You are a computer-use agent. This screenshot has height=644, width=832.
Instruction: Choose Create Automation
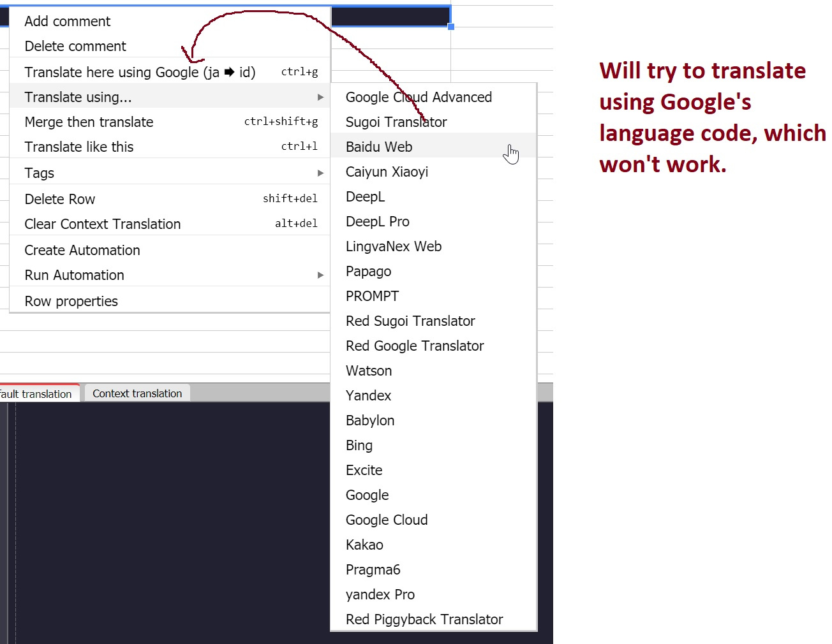170,250
